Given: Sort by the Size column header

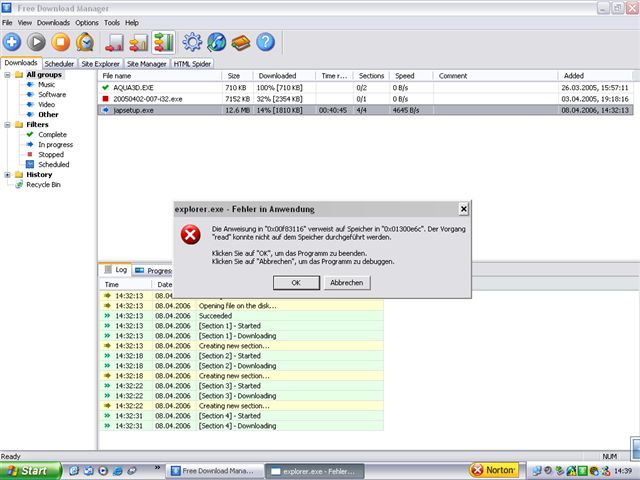Looking at the screenshot, I should click(x=237, y=76).
